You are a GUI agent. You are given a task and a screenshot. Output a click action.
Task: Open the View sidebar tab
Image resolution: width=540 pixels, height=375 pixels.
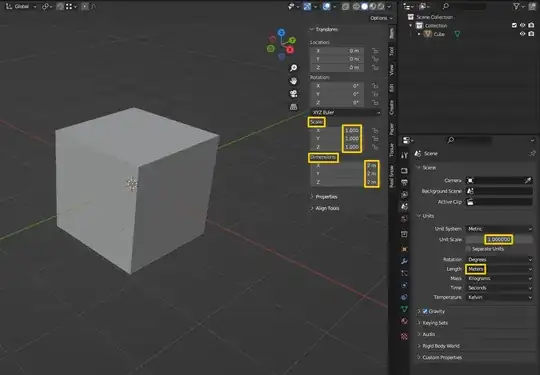pyautogui.click(x=392, y=70)
